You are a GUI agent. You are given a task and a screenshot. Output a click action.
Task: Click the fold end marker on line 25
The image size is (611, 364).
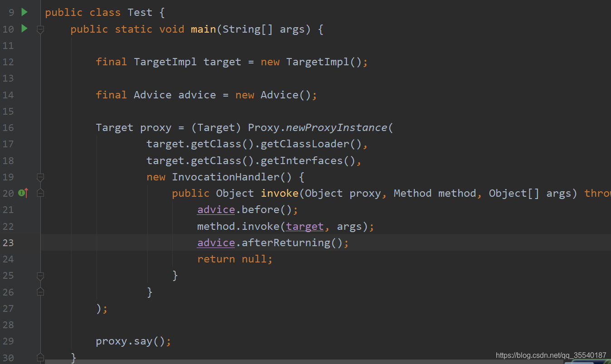[40, 276]
